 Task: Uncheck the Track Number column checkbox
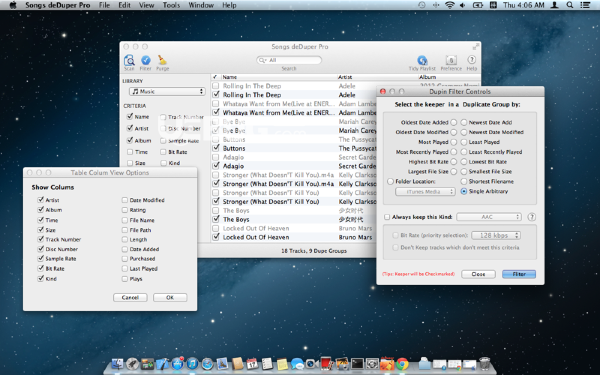pyautogui.click(x=40, y=239)
